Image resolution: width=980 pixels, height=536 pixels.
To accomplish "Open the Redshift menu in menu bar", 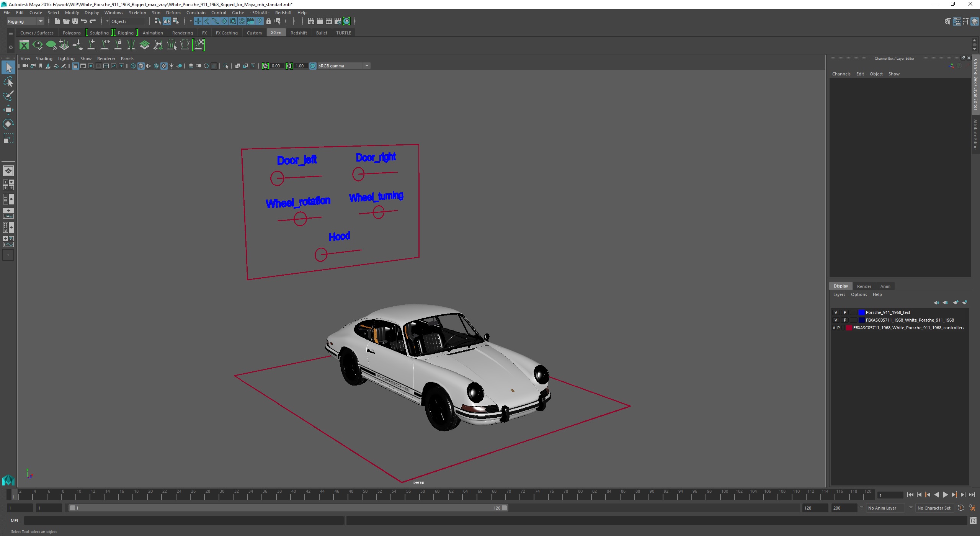I will coord(283,13).
